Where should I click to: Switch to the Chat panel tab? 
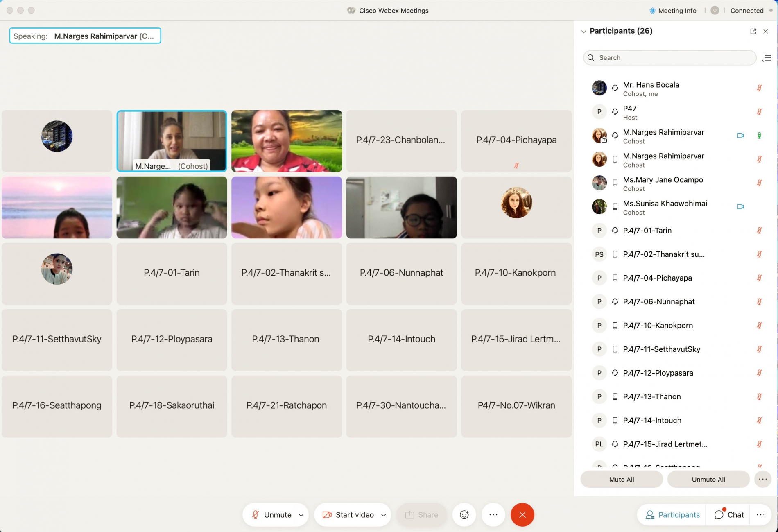(729, 515)
